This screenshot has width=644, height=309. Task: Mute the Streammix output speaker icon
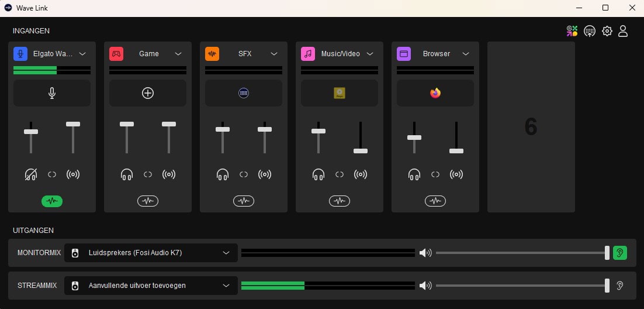[425, 286]
